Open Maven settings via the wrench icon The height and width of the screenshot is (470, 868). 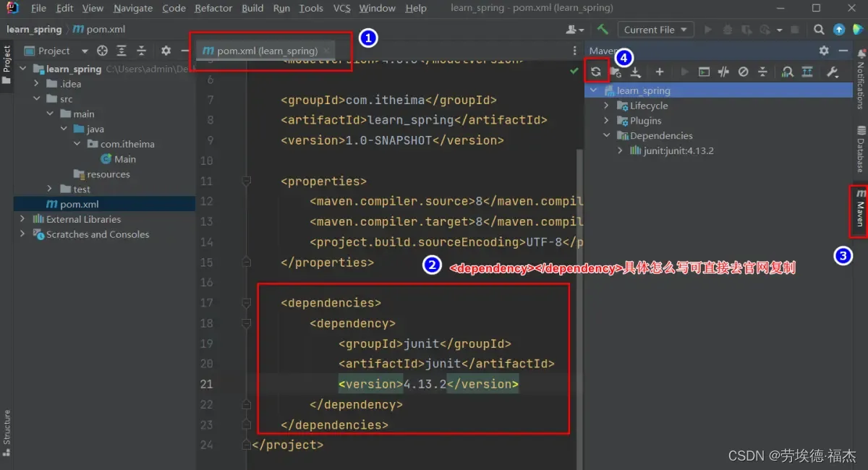pyautogui.click(x=832, y=72)
